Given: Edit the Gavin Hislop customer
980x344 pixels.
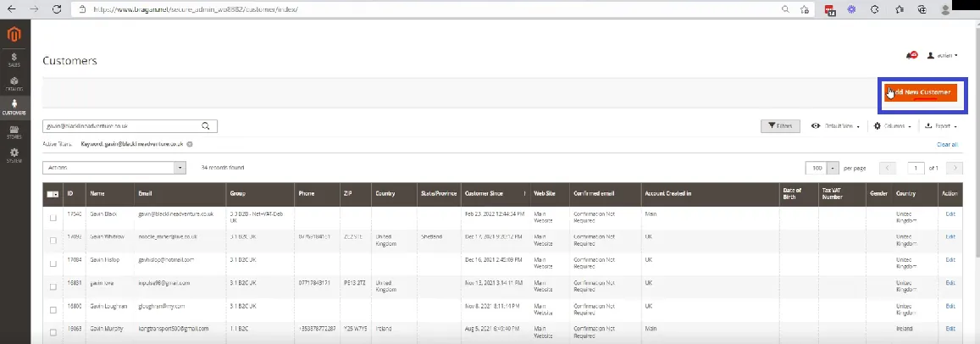Looking at the screenshot, I should (950, 259).
